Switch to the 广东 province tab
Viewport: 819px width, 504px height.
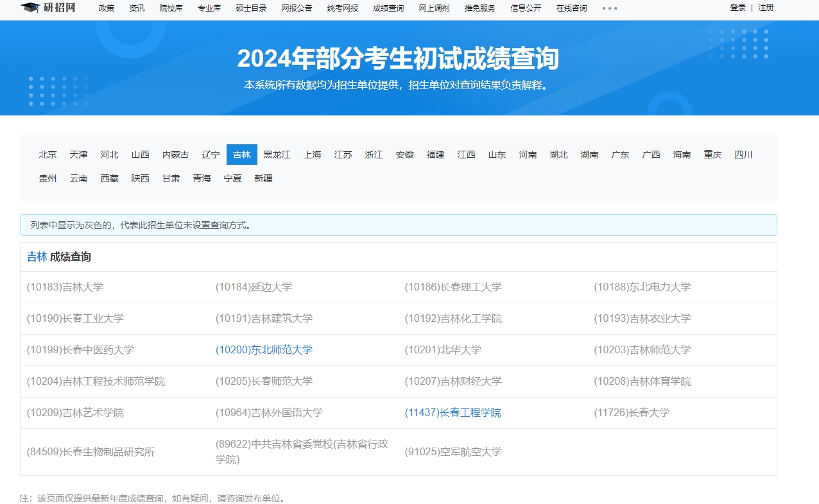[621, 155]
